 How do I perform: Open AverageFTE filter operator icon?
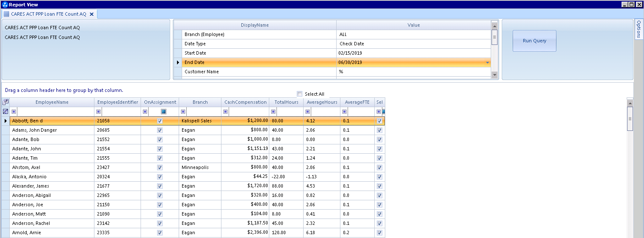pos(345,112)
